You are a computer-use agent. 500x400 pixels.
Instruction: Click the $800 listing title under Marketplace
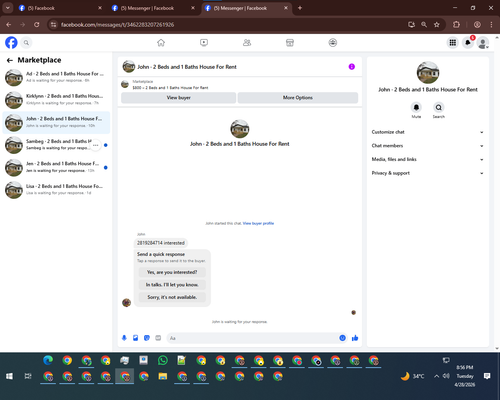pos(170,88)
